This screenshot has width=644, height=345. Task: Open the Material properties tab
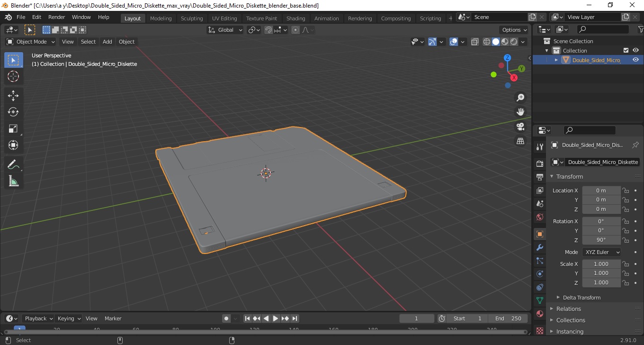click(x=539, y=314)
